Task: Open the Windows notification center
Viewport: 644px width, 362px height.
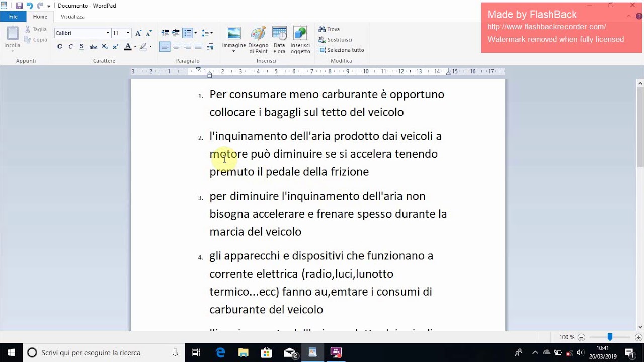Action: coord(629,352)
